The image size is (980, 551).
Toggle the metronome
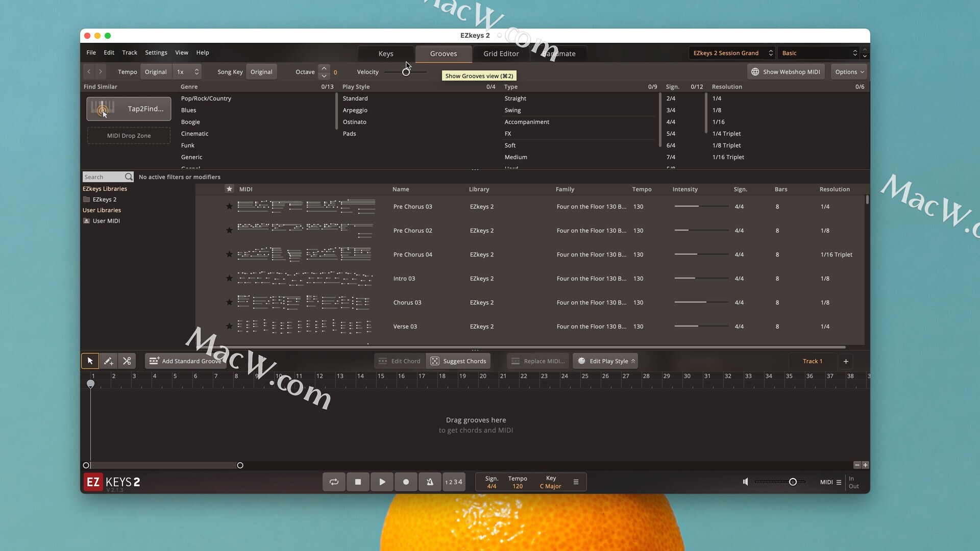coord(430,482)
